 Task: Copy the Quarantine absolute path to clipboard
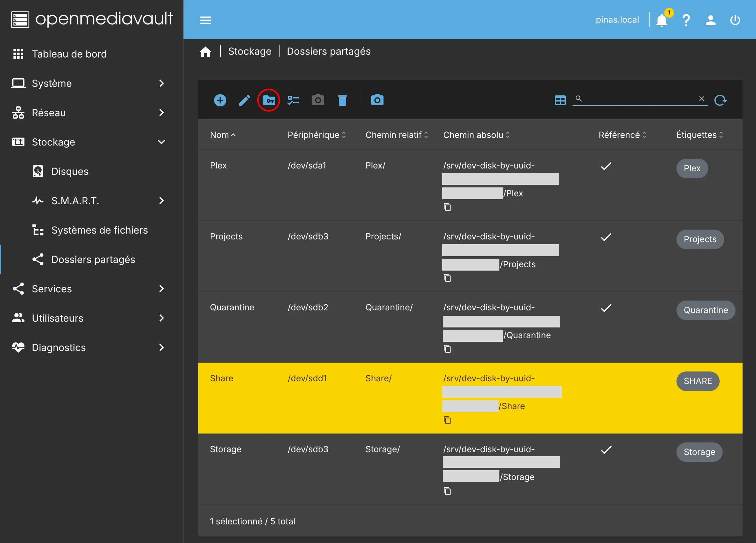447,349
